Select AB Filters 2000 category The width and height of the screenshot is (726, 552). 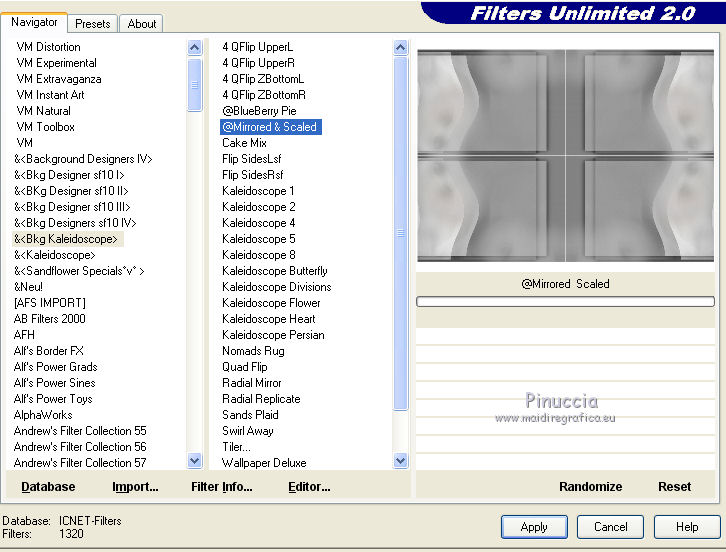(x=50, y=319)
